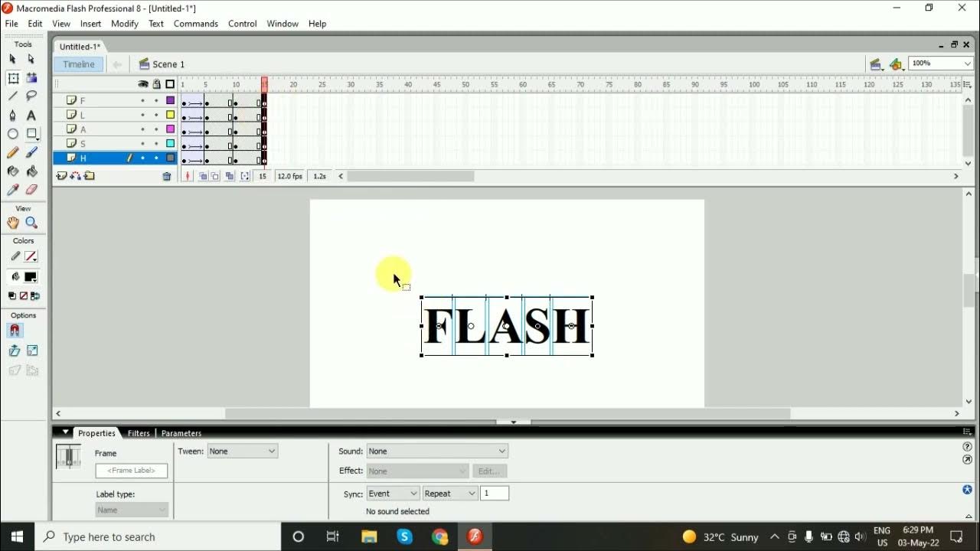Image resolution: width=980 pixels, height=551 pixels.
Task: Click the taskbar search box
Action: tap(157, 536)
